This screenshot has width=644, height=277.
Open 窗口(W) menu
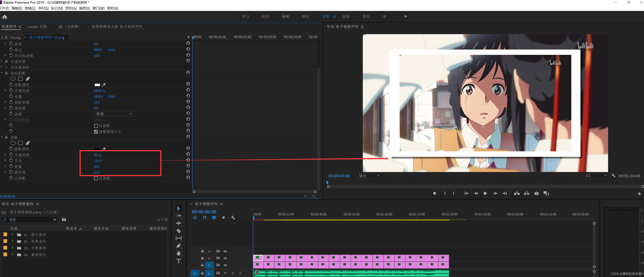(98, 8)
